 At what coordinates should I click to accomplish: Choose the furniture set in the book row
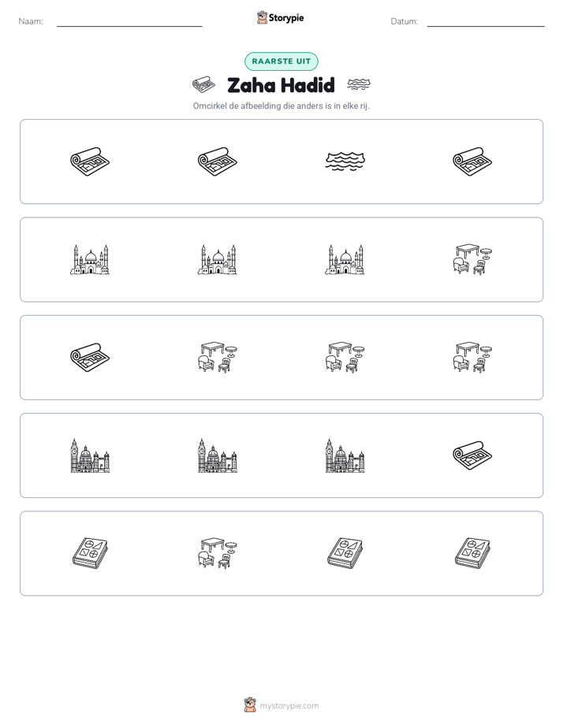coord(218,553)
